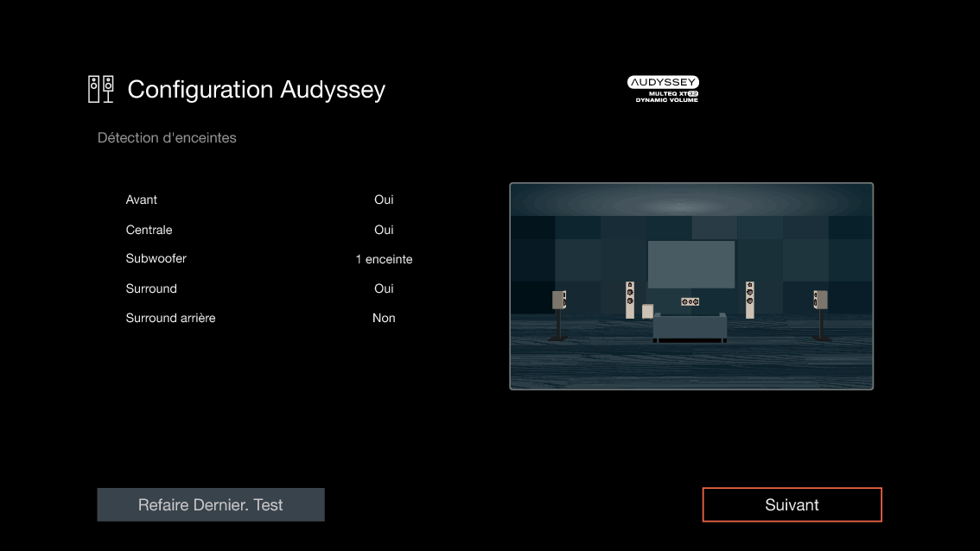The width and height of the screenshot is (980, 551).
Task: Select the Avant speaker row
Action: (141, 199)
